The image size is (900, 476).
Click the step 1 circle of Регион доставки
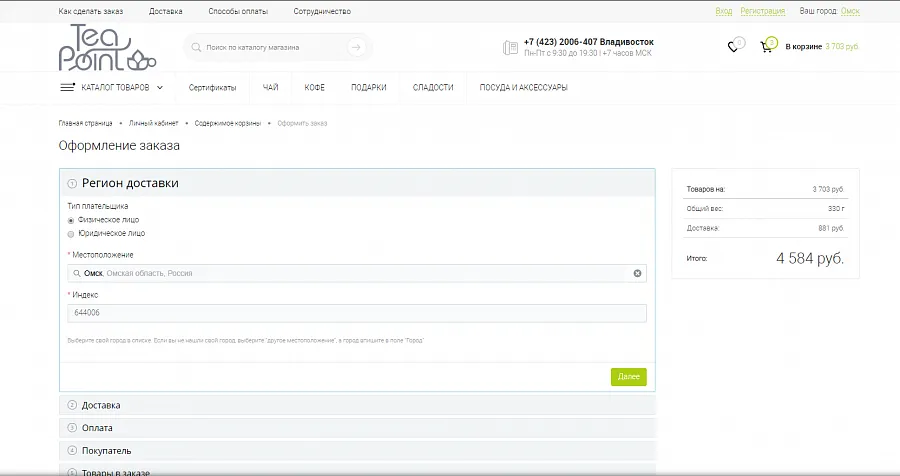[x=72, y=184]
